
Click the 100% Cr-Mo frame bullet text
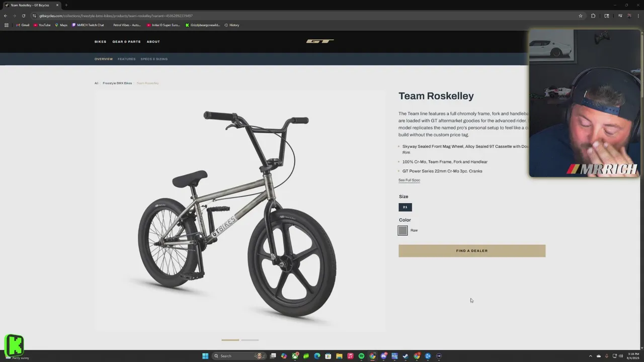[x=445, y=162]
